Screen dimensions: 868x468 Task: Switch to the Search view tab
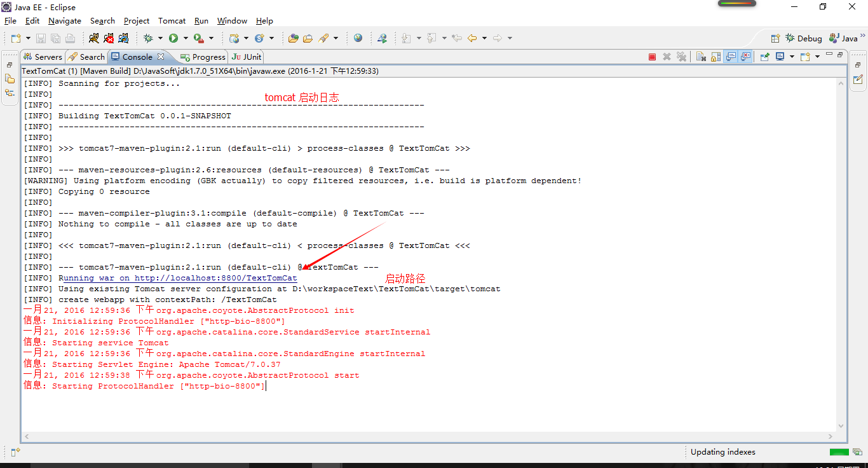point(86,57)
